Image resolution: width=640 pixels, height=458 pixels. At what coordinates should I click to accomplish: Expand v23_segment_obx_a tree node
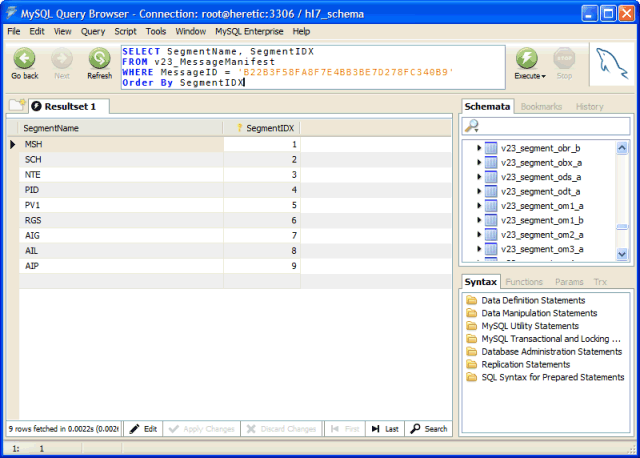tap(479, 162)
